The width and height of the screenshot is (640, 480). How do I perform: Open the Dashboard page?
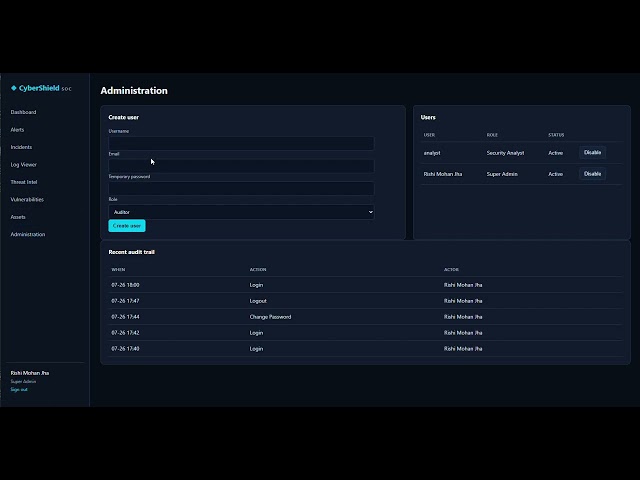[x=23, y=112]
